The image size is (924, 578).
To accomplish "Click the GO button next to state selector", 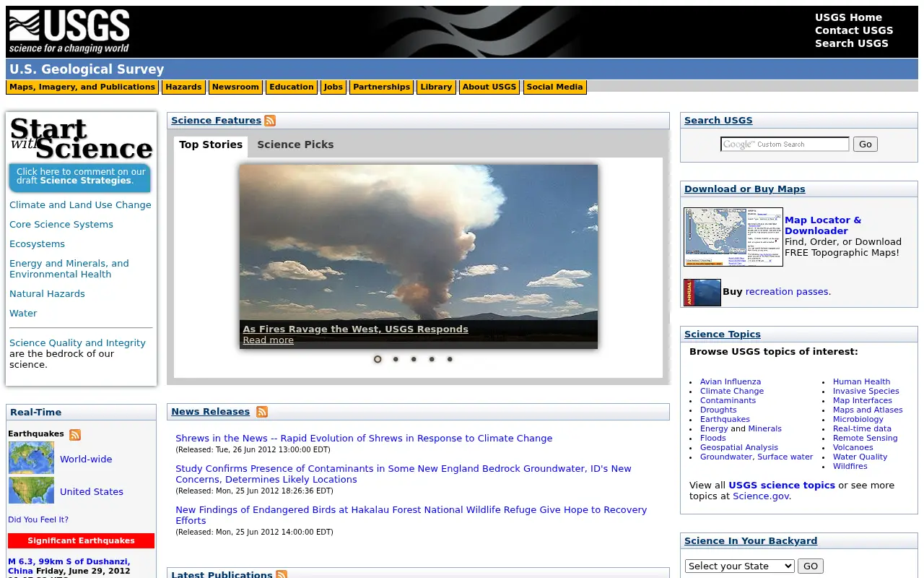I will [811, 566].
